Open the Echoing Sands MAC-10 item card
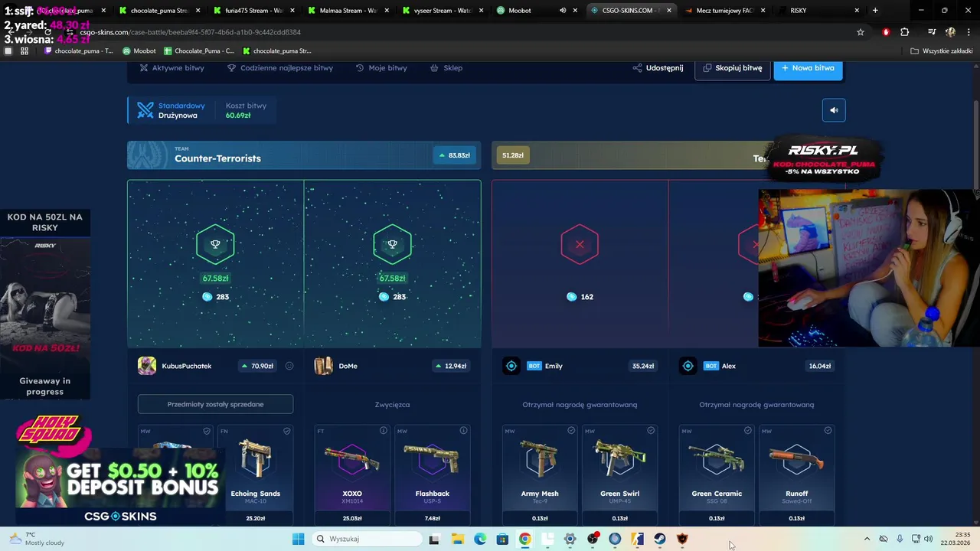980x551 pixels. [256, 474]
